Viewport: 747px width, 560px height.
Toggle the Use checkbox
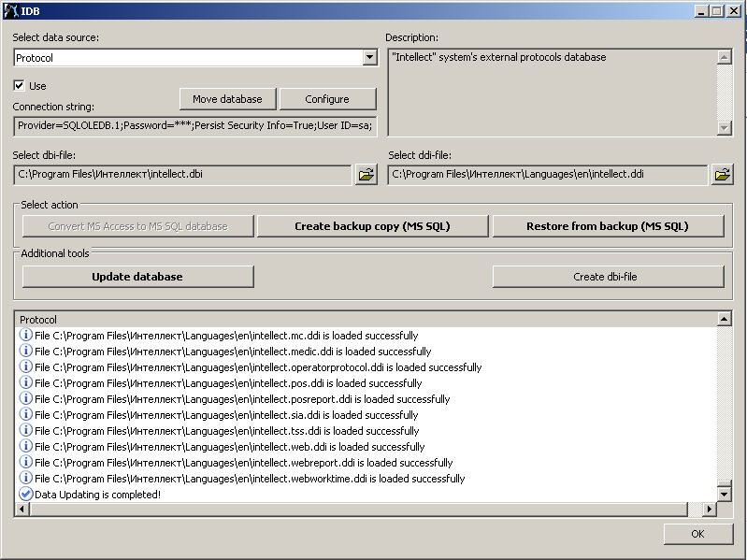20,85
